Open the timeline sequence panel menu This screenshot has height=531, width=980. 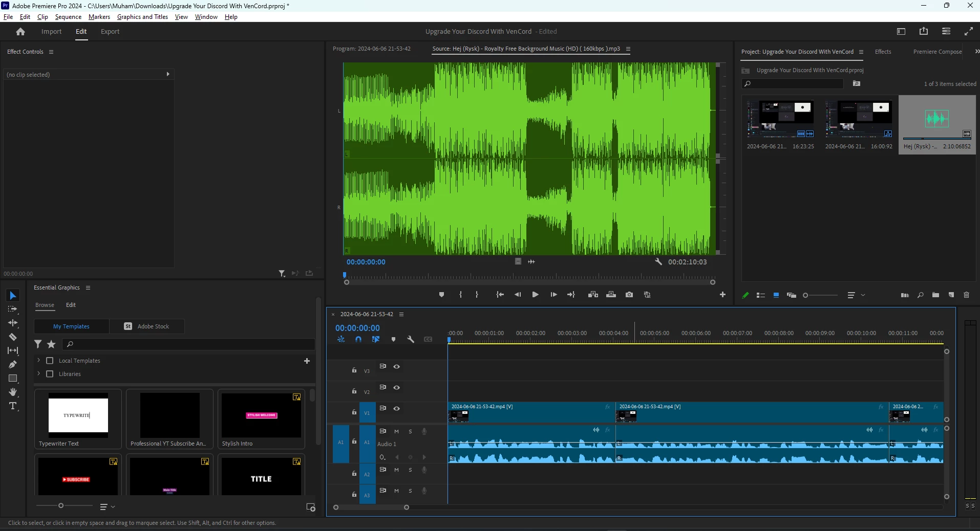coord(401,314)
